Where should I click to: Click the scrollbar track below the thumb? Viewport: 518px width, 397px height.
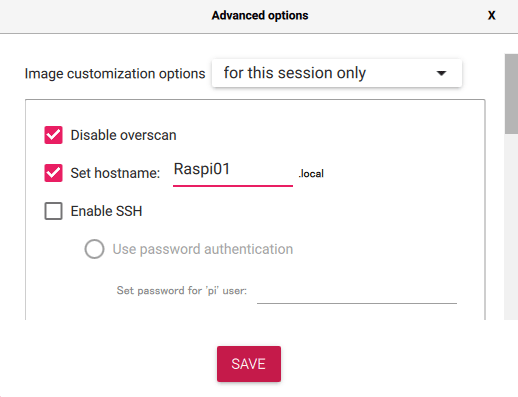tap(511, 227)
